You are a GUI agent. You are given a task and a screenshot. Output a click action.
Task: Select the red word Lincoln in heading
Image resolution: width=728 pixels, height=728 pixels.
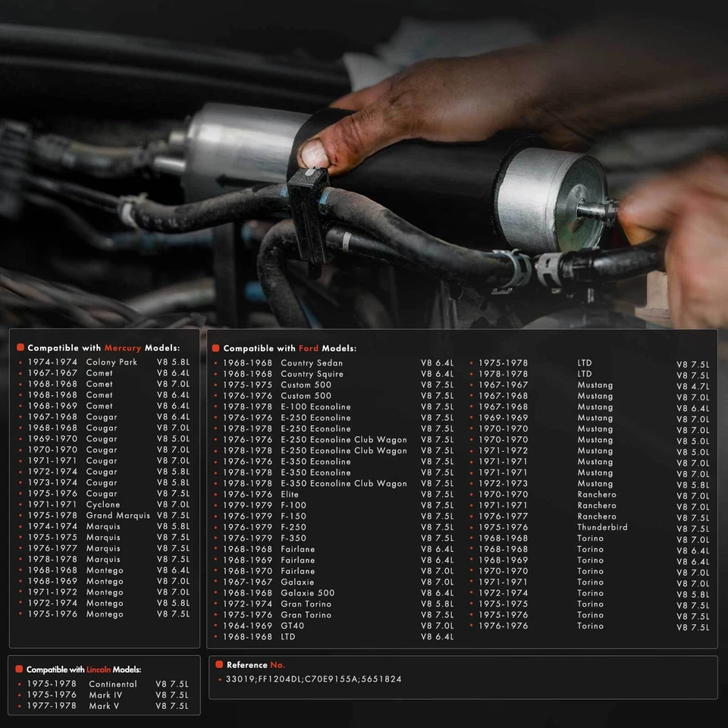click(99, 670)
